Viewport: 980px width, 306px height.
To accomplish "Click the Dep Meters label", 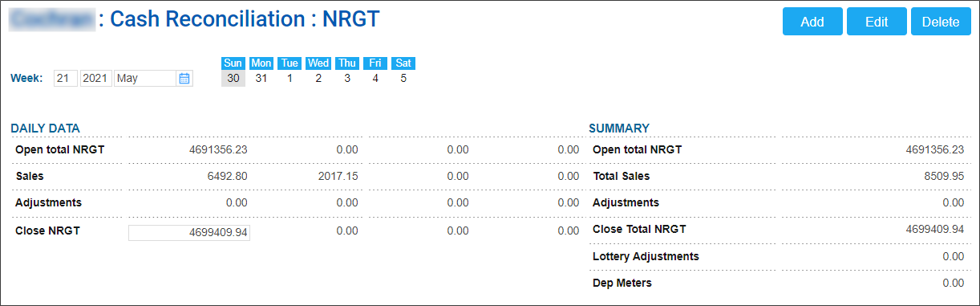I will click(x=622, y=283).
